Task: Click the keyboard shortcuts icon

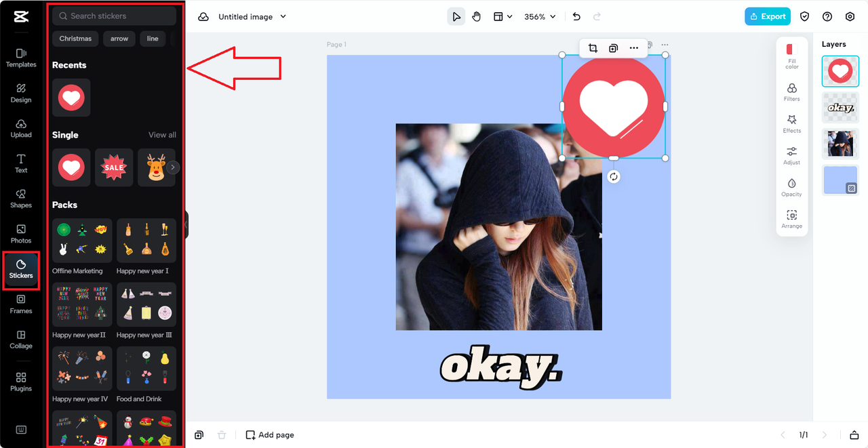Action: [x=21, y=430]
